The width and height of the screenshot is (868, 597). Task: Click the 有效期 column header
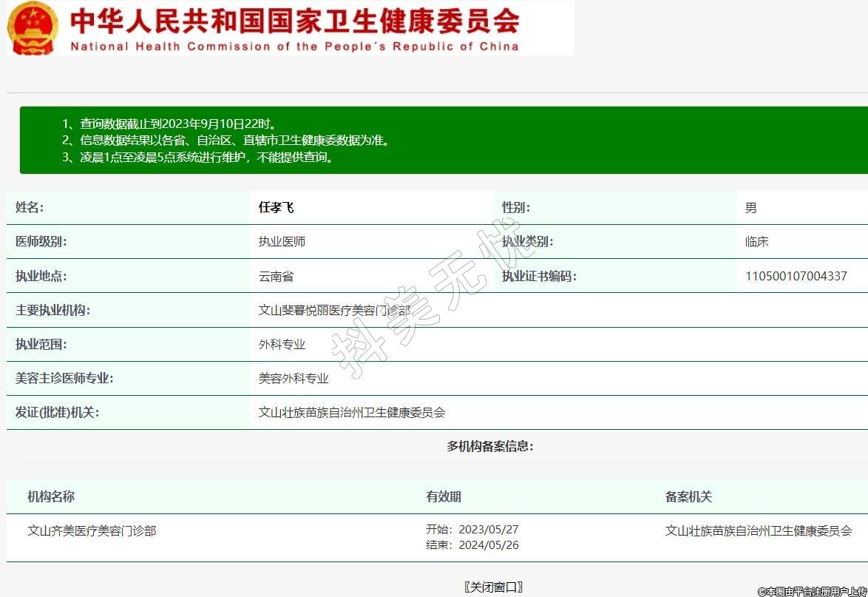click(x=444, y=496)
